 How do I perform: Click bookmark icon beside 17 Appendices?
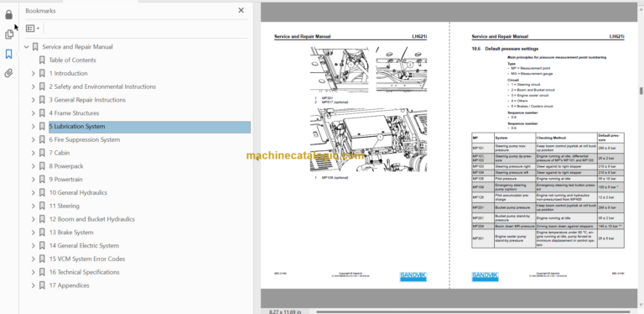tap(42, 285)
